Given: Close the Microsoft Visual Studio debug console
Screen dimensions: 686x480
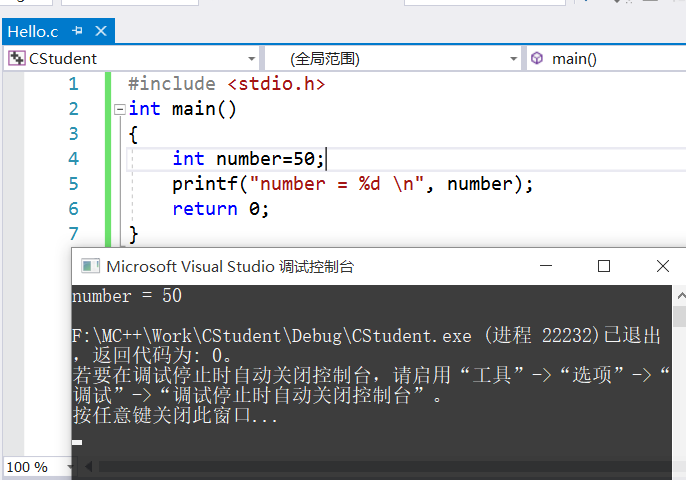Looking at the screenshot, I should [663, 266].
